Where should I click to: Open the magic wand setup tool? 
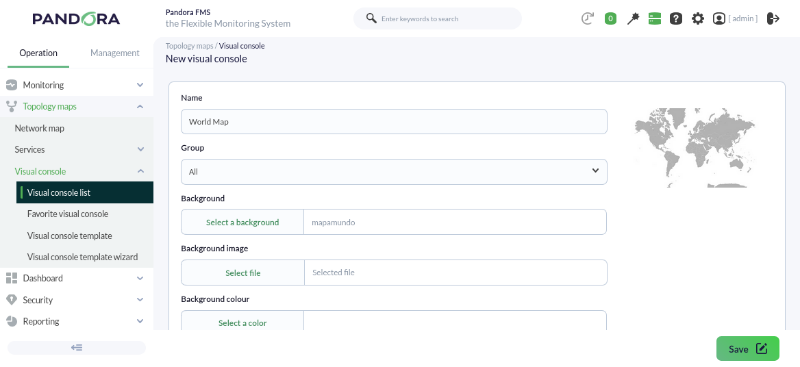[x=633, y=19]
